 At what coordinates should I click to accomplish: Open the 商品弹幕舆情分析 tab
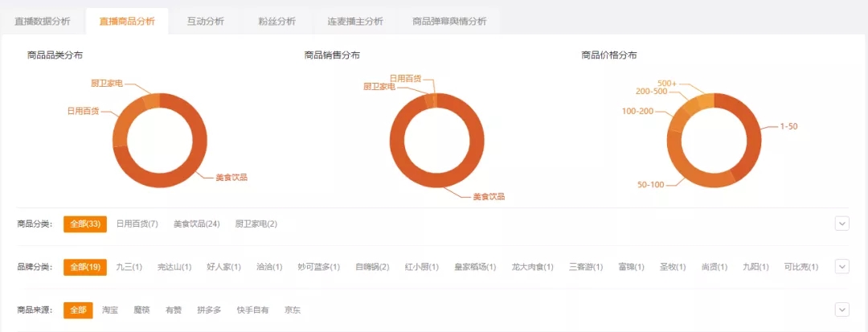[x=449, y=22]
